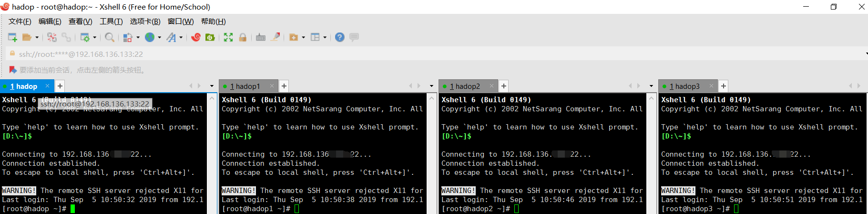Click the folder with plus icon
Screen dimensions: 868x214
pyautogui.click(x=294, y=37)
